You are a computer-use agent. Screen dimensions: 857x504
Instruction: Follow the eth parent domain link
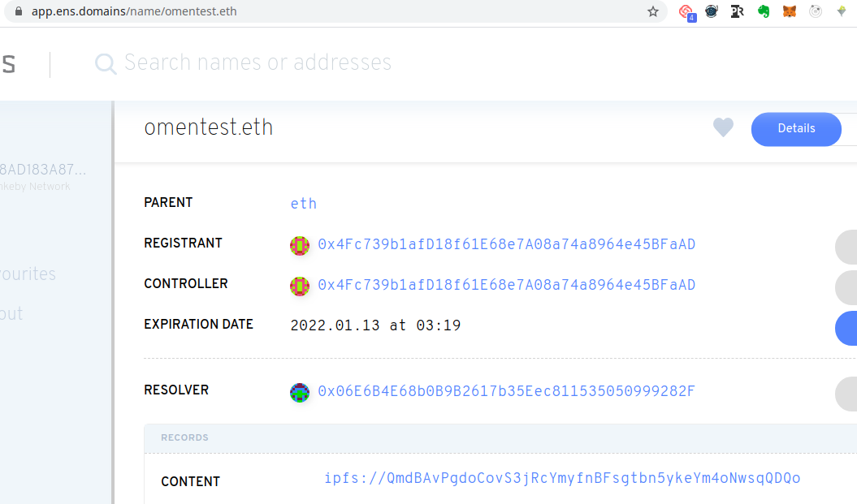click(x=304, y=204)
